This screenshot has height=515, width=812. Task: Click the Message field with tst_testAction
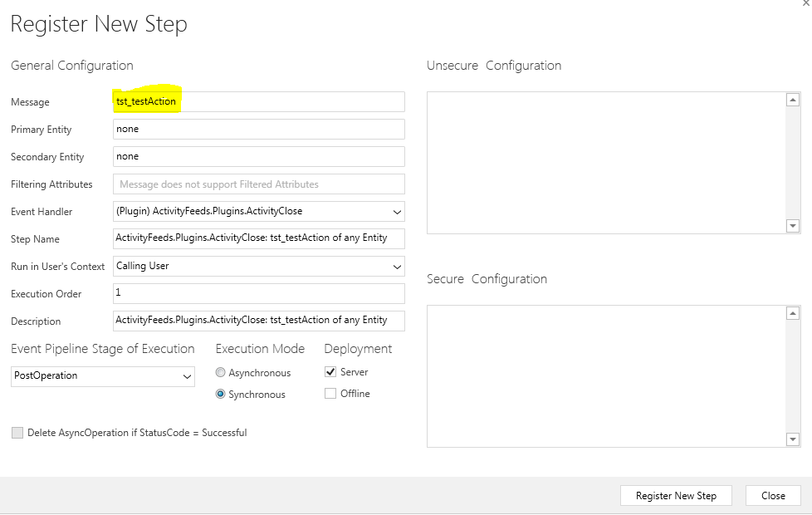pyautogui.click(x=258, y=101)
